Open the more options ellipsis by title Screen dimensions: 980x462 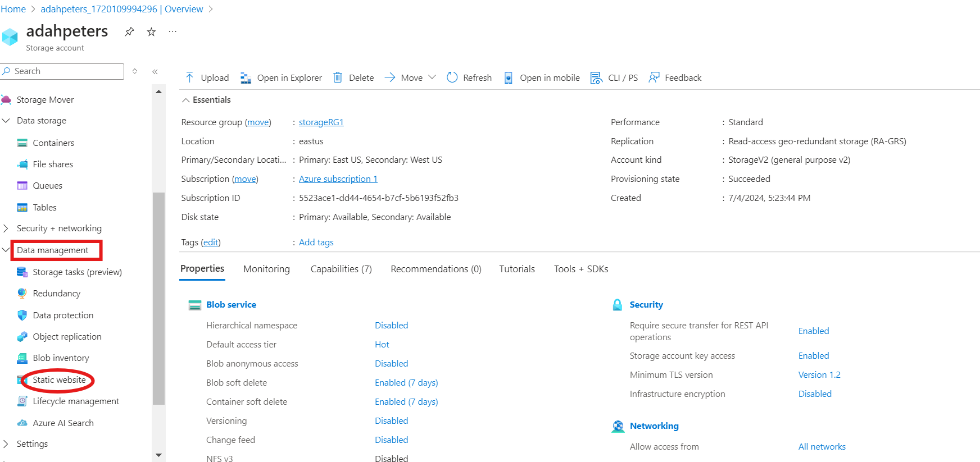tap(173, 31)
